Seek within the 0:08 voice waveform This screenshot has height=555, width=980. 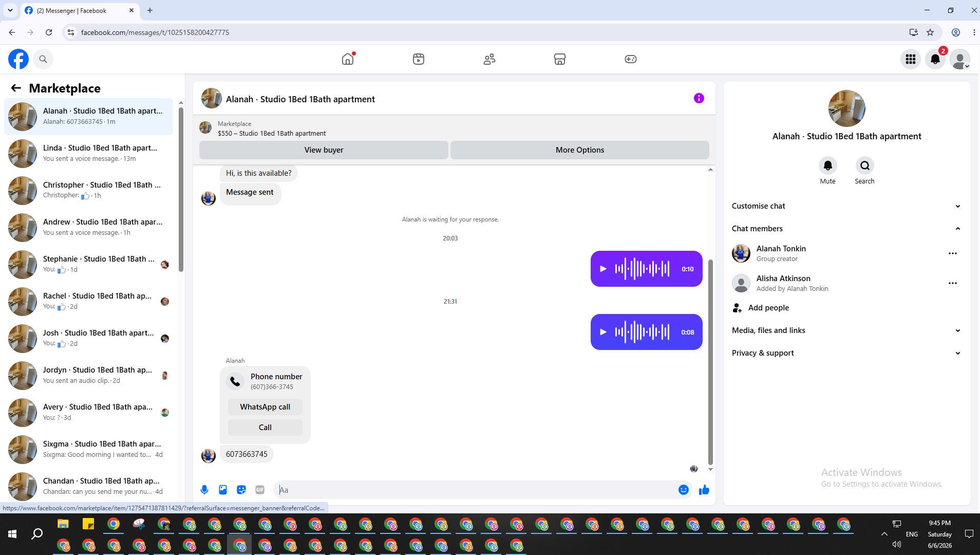pos(643,332)
